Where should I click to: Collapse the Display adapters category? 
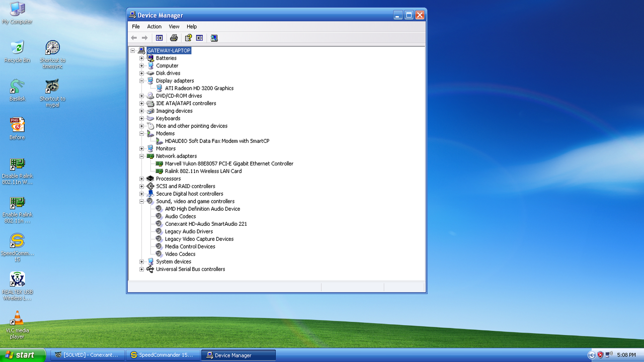click(141, 81)
